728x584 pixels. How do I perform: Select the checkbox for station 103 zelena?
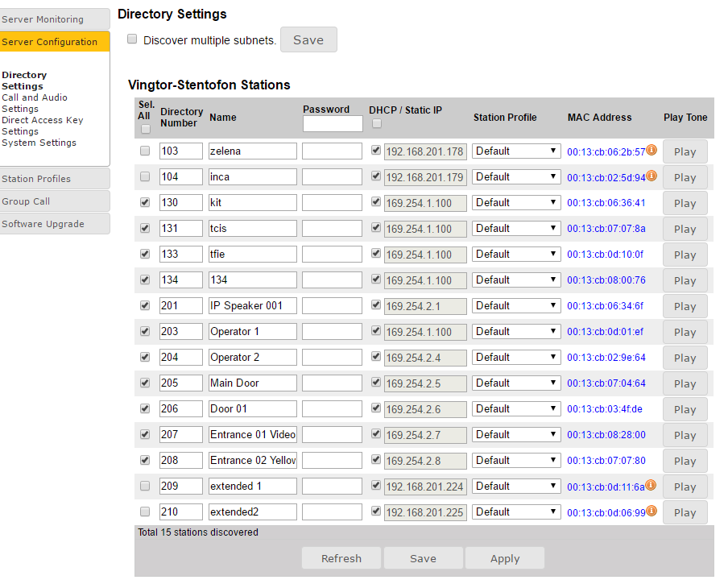145,151
